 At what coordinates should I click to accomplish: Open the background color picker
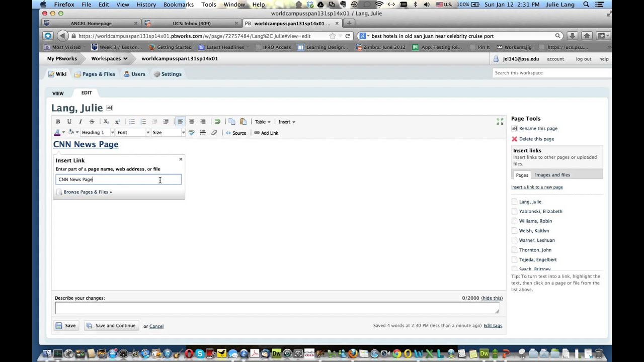pos(73,133)
